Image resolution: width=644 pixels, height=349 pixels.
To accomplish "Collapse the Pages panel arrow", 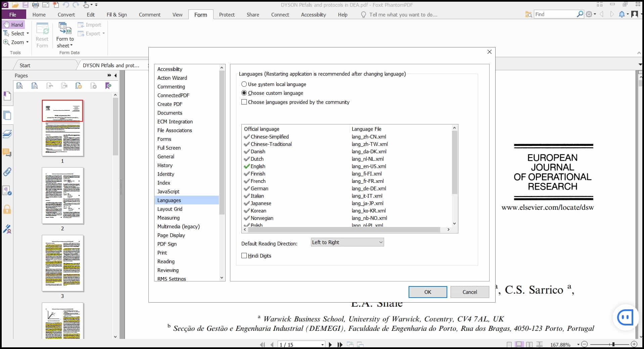I will click(x=116, y=76).
